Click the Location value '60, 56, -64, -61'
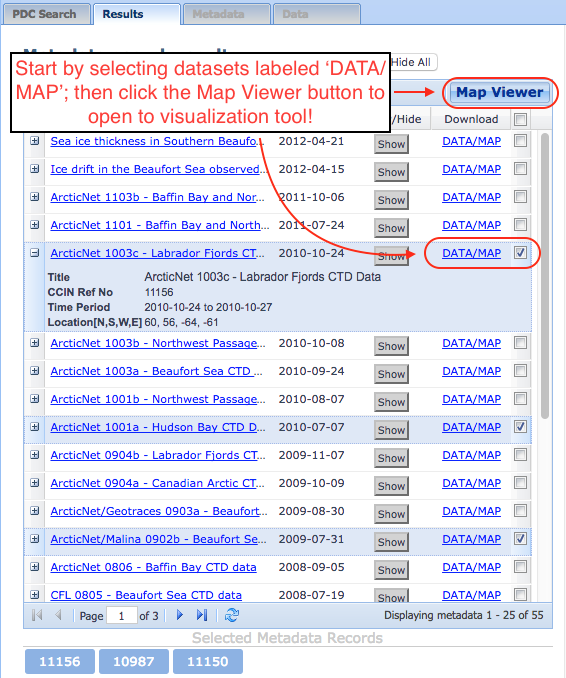This screenshot has width=566, height=678. [181, 323]
